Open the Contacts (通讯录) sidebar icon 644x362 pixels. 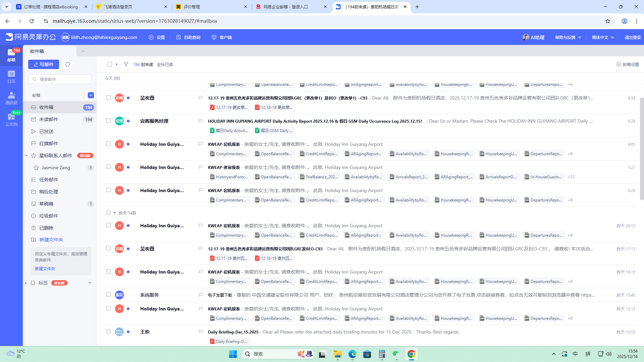pos(11,98)
